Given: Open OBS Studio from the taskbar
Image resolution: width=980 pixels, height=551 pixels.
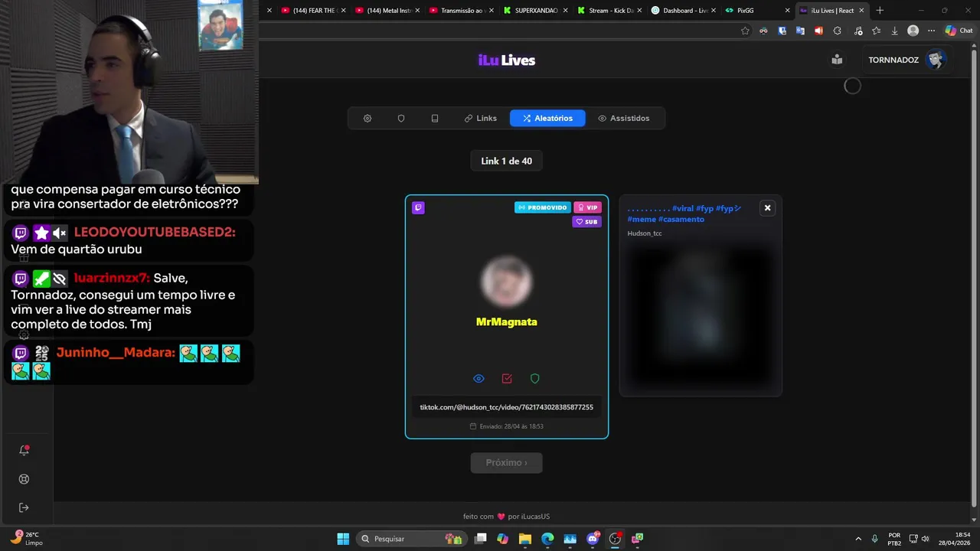Looking at the screenshot, I should 615,539.
